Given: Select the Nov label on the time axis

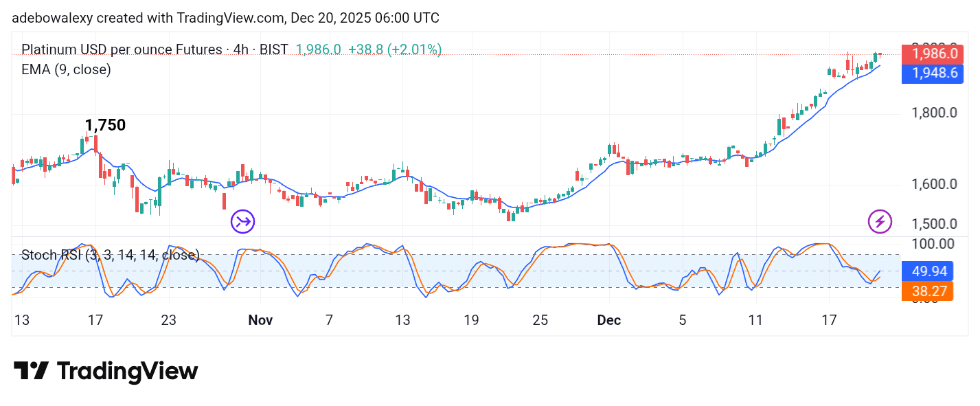Looking at the screenshot, I should coord(260,320).
